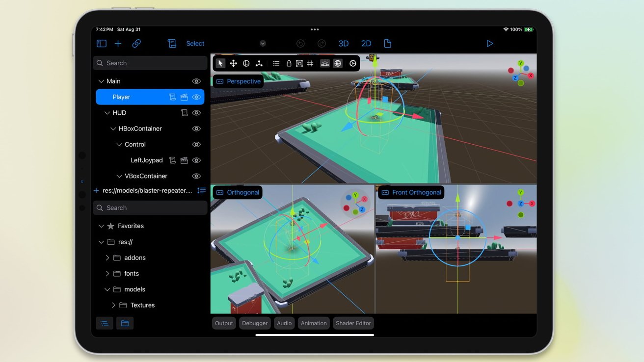This screenshot has width=644, height=362.
Task: Open the three-dot multitasking menu at top
Action: [x=315, y=29]
